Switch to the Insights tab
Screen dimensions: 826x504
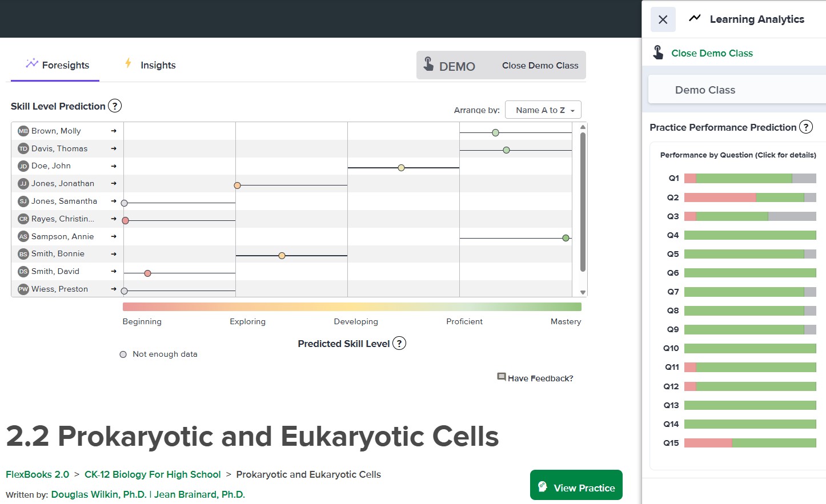coord(150,65)
